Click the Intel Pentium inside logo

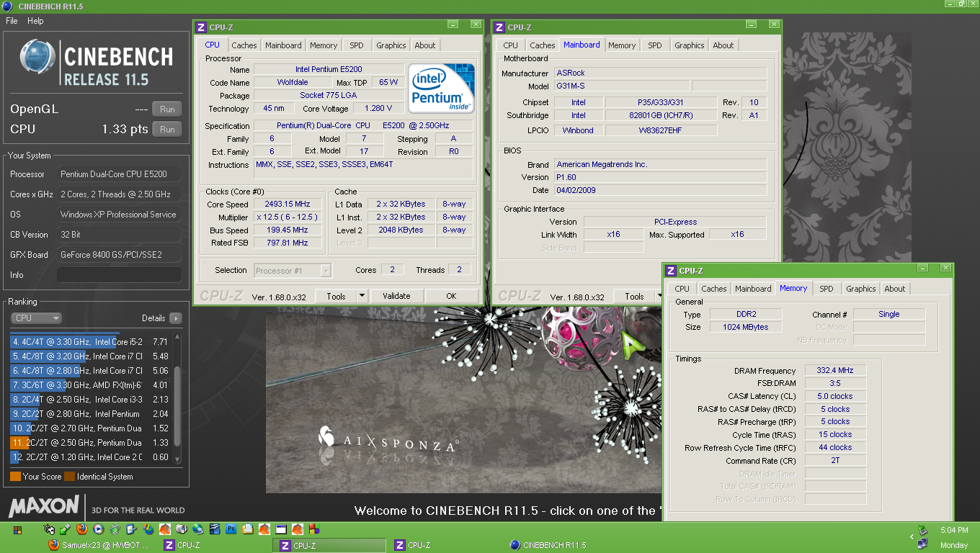click(441, 88)
